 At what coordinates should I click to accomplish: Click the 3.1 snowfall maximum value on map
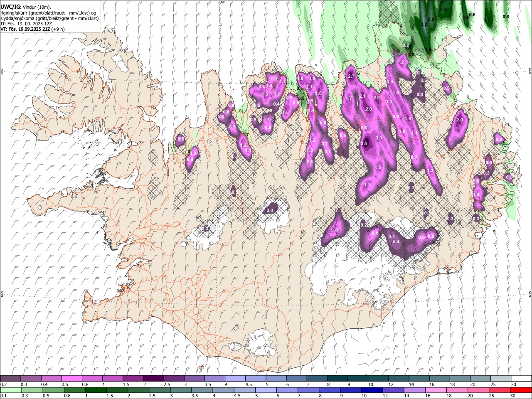[x=365, y=144]
